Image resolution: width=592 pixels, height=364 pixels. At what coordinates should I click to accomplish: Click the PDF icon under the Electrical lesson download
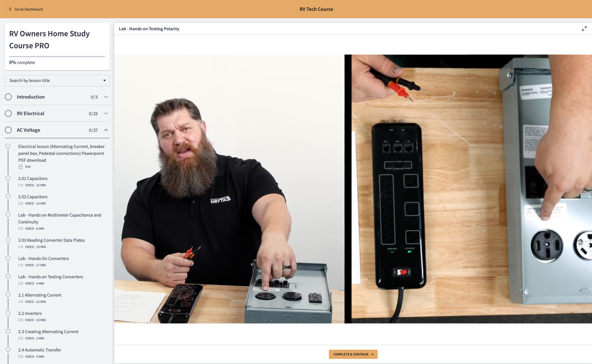21,166
